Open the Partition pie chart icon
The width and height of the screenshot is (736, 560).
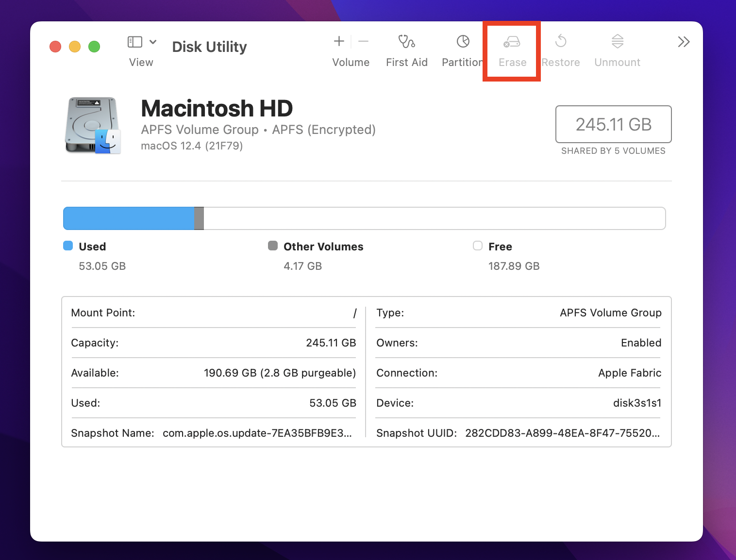pyautogui.click(x=463, y=42)
